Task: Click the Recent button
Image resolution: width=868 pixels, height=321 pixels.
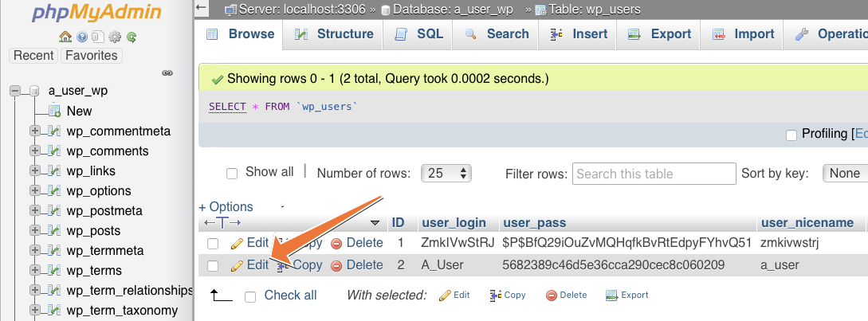Action: coord(33,56)
